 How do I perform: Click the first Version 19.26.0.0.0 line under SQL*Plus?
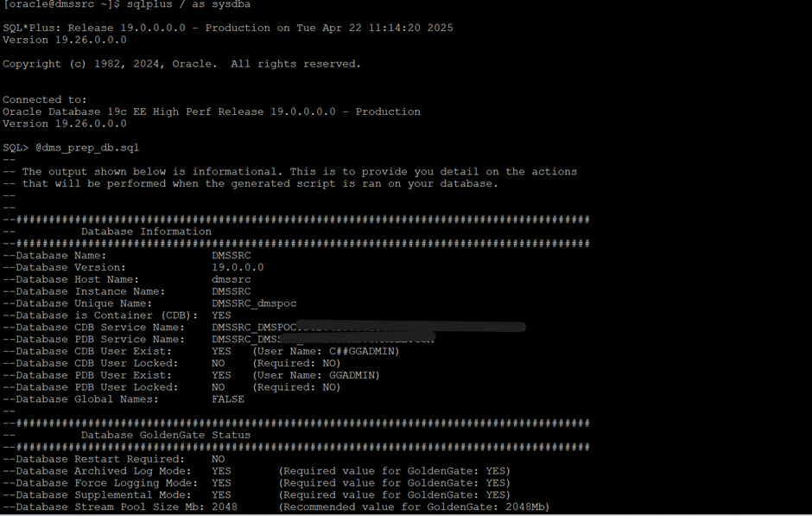(65, 40)
